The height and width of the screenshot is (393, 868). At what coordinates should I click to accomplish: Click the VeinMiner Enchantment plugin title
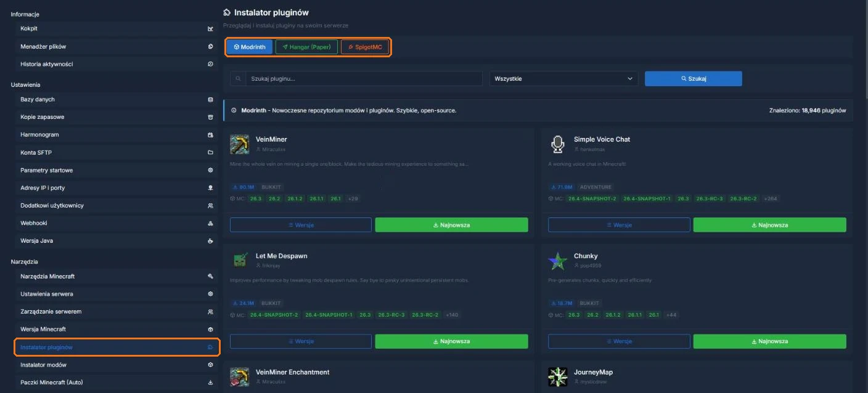click(293, 372)
